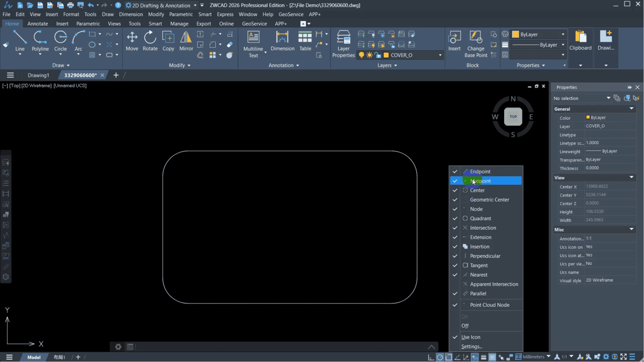The height and width of the screenshot is (362, 644).
Task: Open the ByLayer color dropdown in ribbon
Action: point(563,35)
